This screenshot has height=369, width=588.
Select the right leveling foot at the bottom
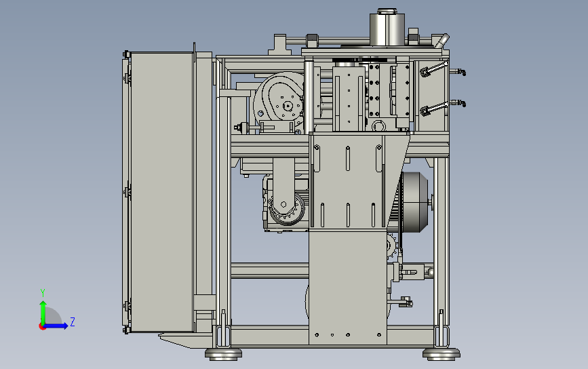coord(442,353)
